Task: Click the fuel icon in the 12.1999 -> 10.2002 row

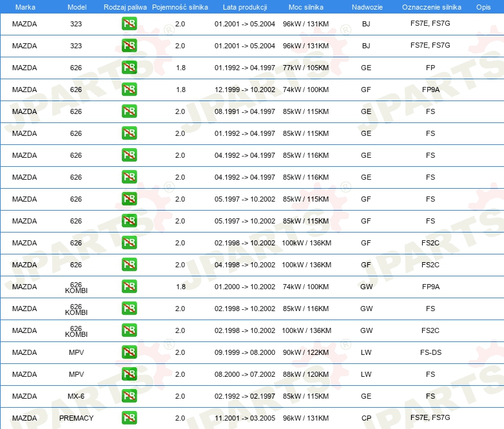Action: [129, 90]
